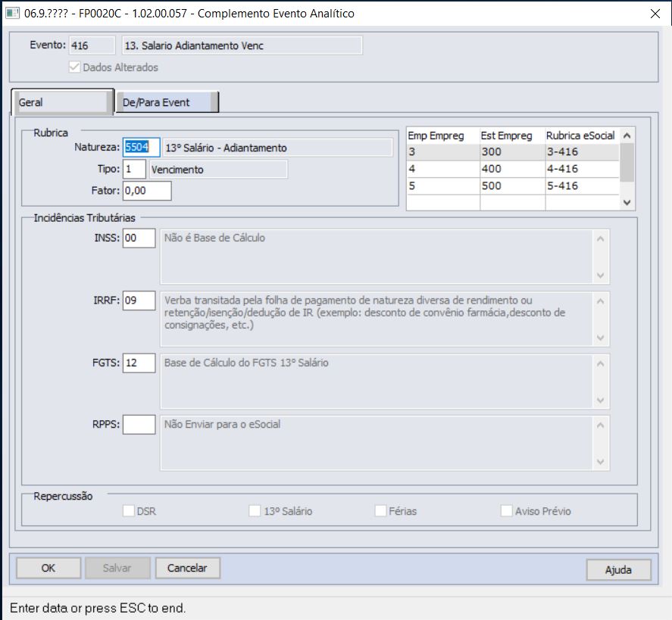
Task: Click the Base de Cálculo do FGTS text
Action: pos(246,363)
